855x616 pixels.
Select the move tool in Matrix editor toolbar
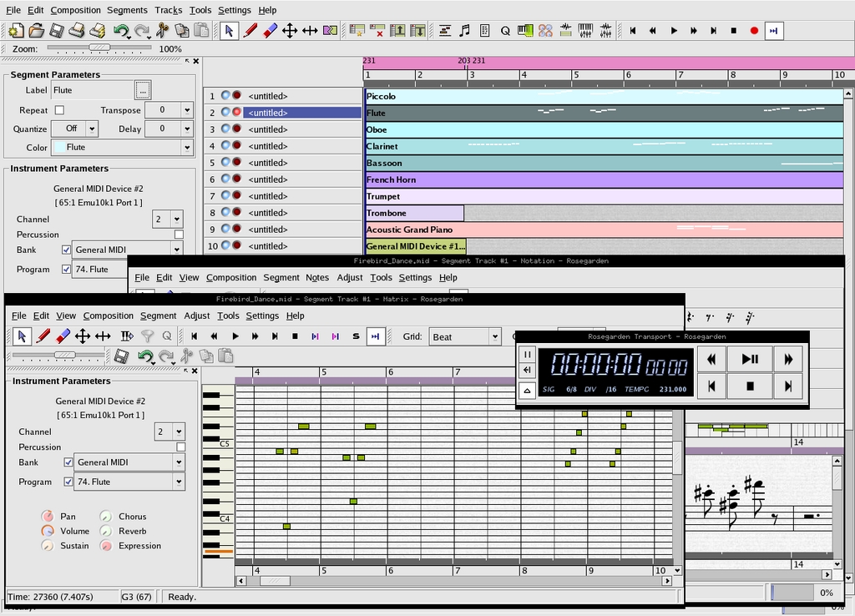coord(83,336)
